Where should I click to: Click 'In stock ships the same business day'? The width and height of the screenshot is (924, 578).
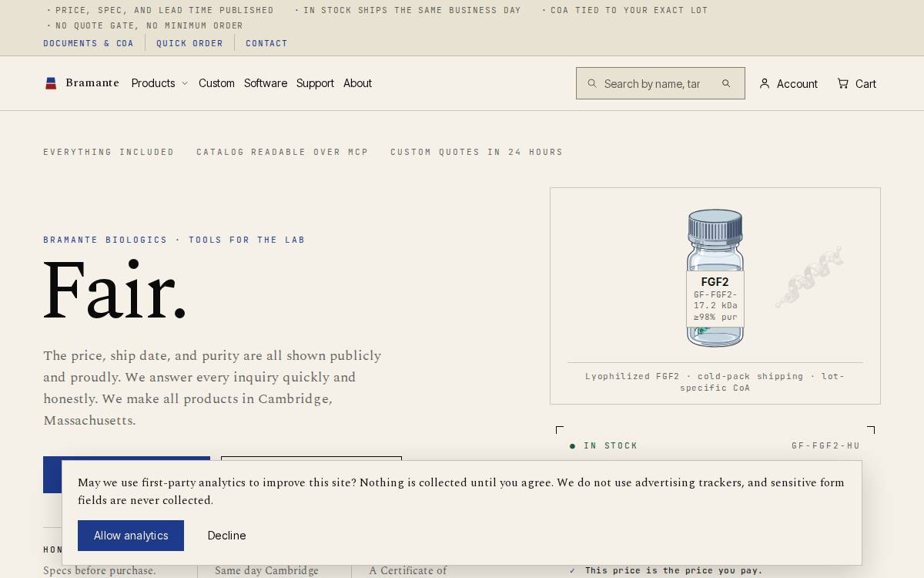point(412,10)
